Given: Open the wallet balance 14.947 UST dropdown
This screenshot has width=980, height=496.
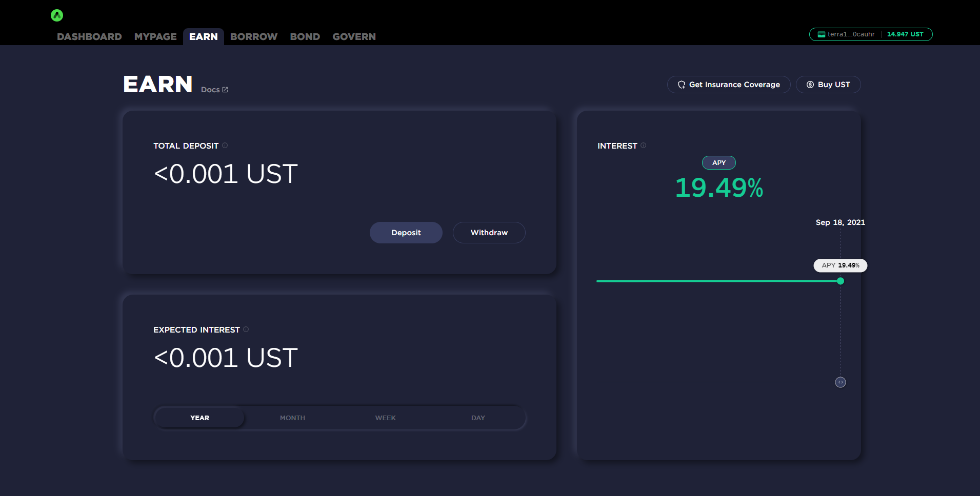Looking at the screenshot, I should pyautogui.click(x=905, y=34).
